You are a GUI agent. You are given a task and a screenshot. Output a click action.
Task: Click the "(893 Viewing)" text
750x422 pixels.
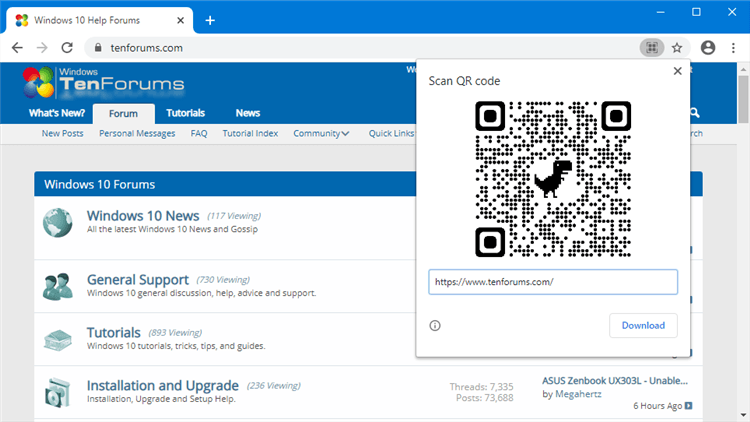(x=175, y=333)
